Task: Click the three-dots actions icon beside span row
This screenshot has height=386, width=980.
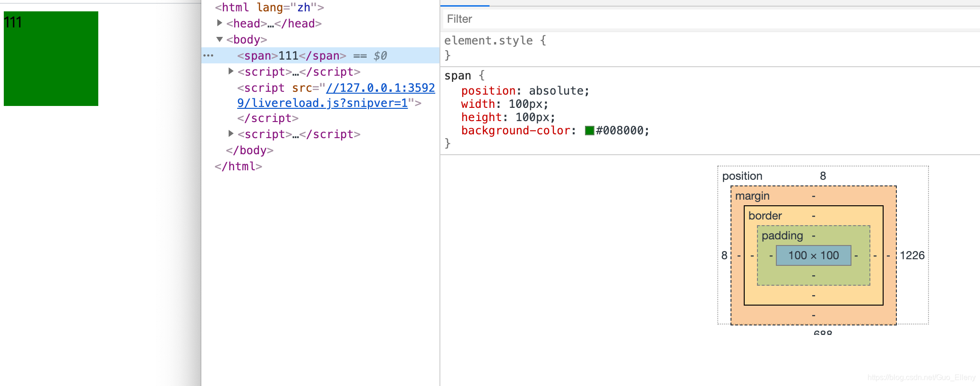Action: point(208,55)
